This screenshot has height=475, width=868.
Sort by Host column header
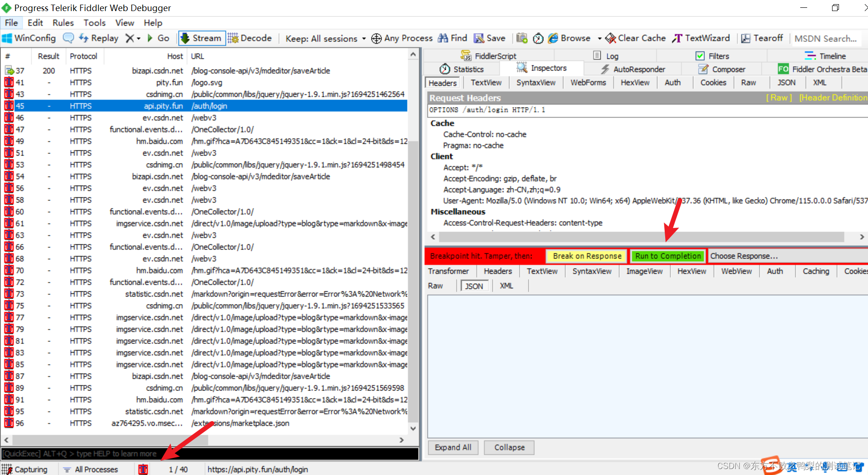145,56
